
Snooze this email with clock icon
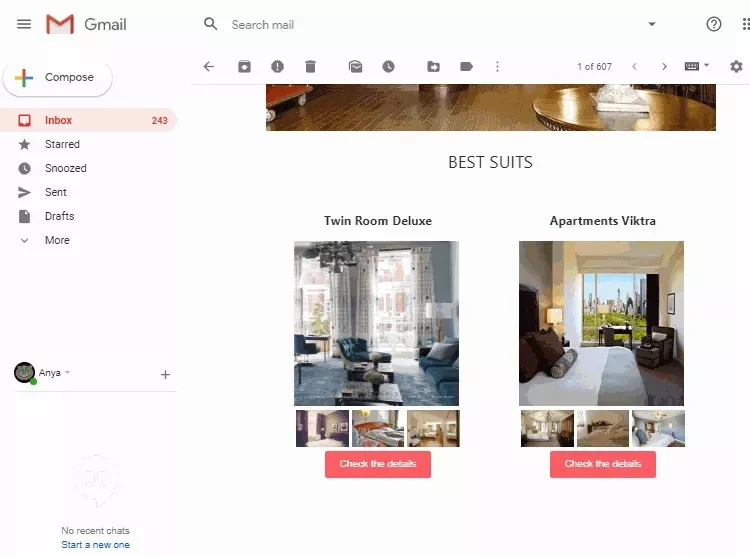pyautogui.click(x=388, y=67)
